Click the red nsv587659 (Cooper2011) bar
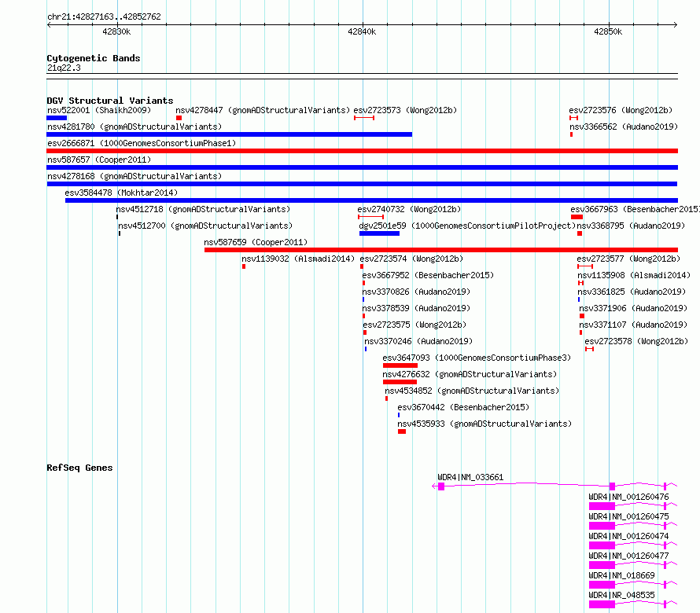The width and height of the screenshot is (700, 613). pos(441,250)
